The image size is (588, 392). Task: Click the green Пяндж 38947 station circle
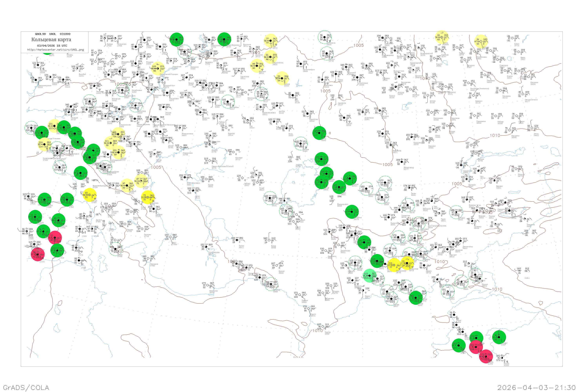tap(416, 298)
